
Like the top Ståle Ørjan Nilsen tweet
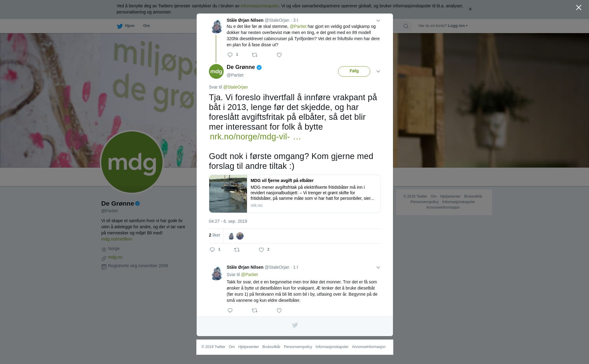point(279,55)
